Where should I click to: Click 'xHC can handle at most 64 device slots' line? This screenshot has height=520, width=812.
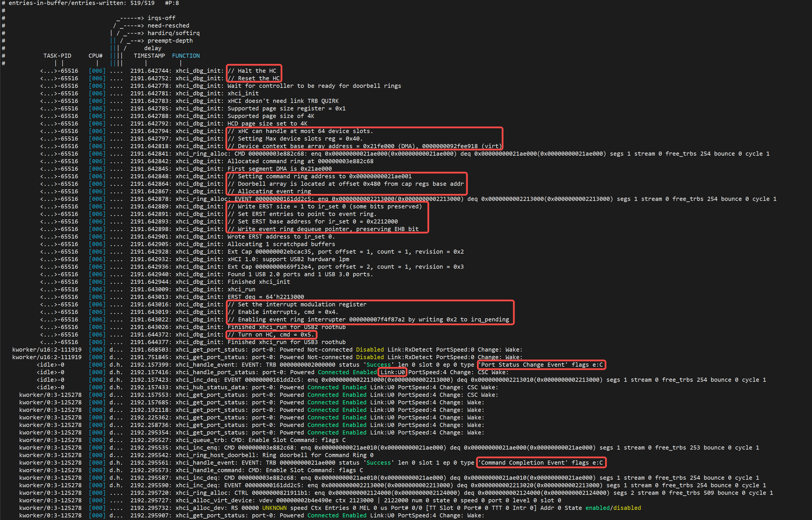pos(300,131)
